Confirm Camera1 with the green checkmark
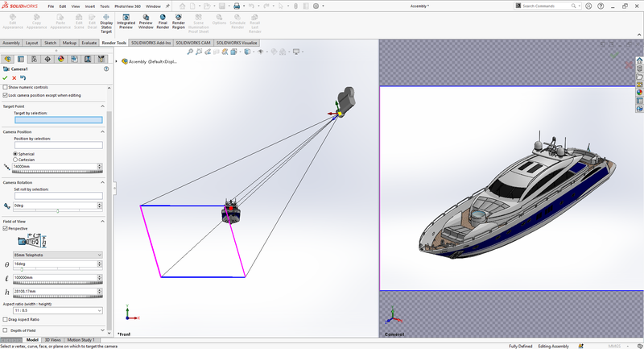The height and width of the screenshot is (349, 644). [x=5, y=77]
